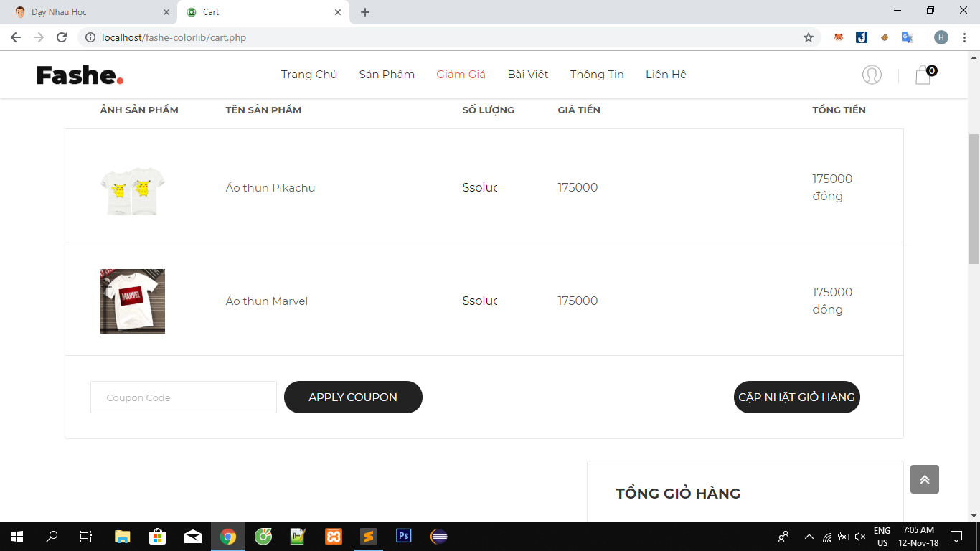Open XAMPP from the taskbar
Screen dimensions: 980x551
click(334, 536)
